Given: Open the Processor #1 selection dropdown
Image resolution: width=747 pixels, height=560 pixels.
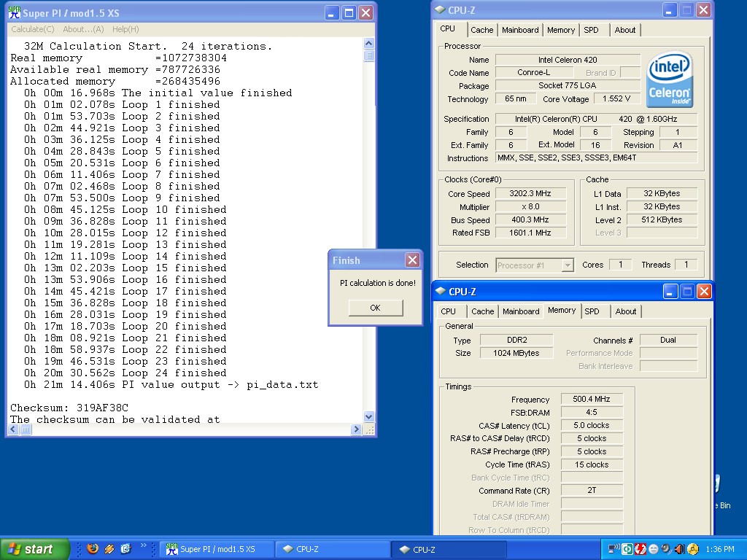Looking at the screenshot, I should pyautogui.click(x=568, y=265).
